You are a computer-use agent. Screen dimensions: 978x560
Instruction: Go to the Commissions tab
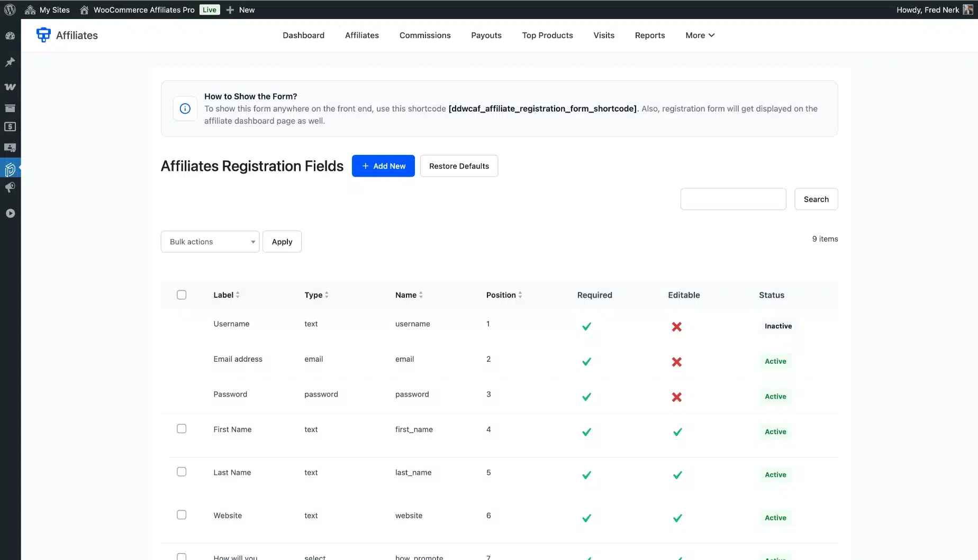tap(425, 35)
